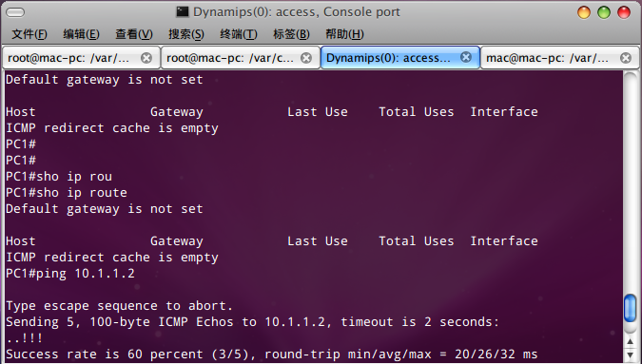
Task: Click the scrollbar down arrow
Action: point(631,354)
